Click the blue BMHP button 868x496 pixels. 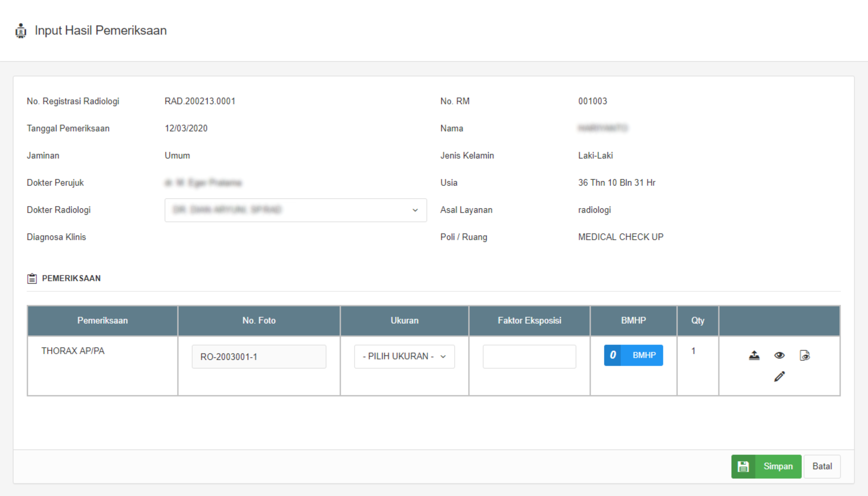pyautogui.click(x=644, y=355)
